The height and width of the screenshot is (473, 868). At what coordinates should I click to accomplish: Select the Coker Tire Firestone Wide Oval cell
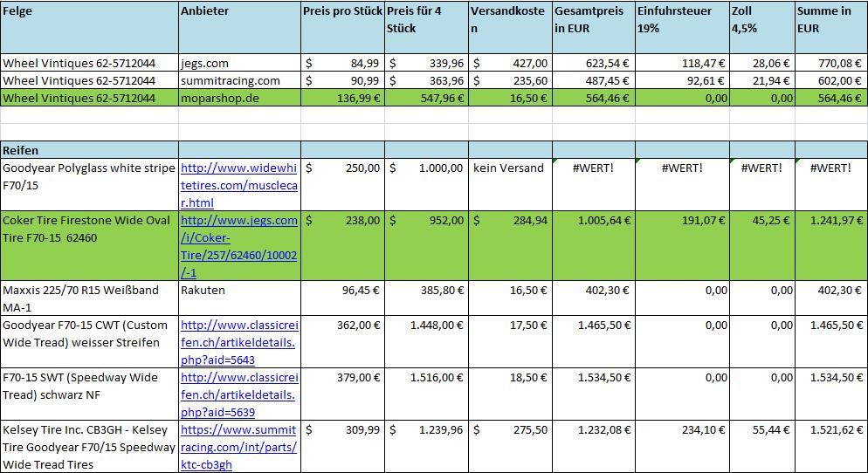click(90, 246)
